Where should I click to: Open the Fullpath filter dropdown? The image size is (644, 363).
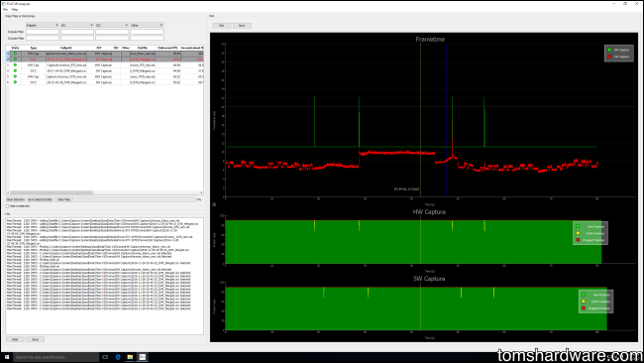[x=43, y=25]
